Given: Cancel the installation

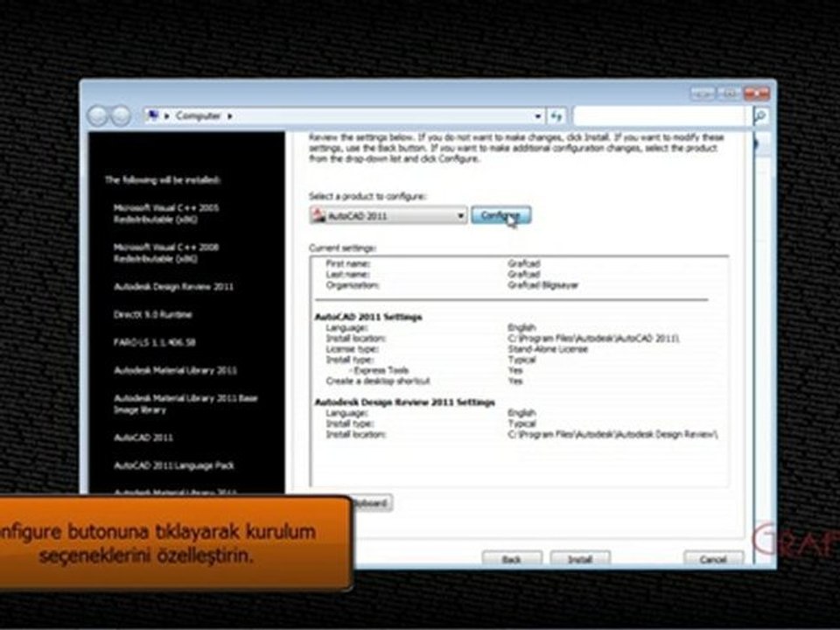Looking at the screenshot, I should tap(714, 559).
